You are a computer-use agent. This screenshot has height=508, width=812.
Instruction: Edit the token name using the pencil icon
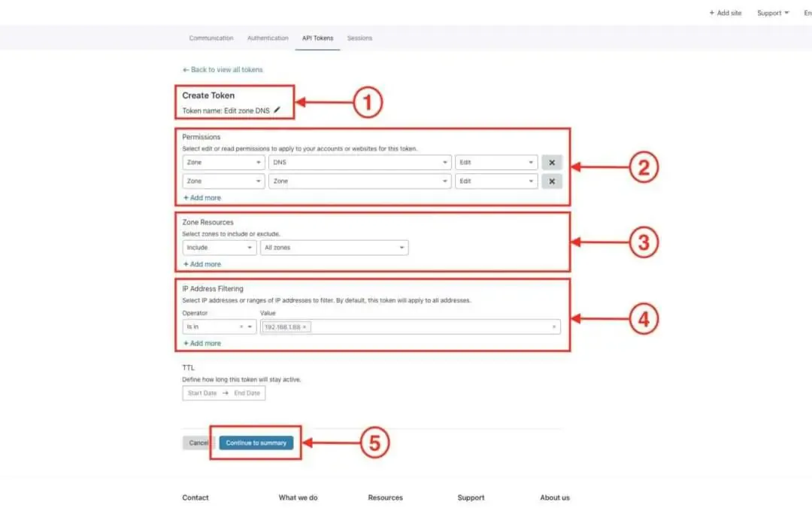pos(277,108)
